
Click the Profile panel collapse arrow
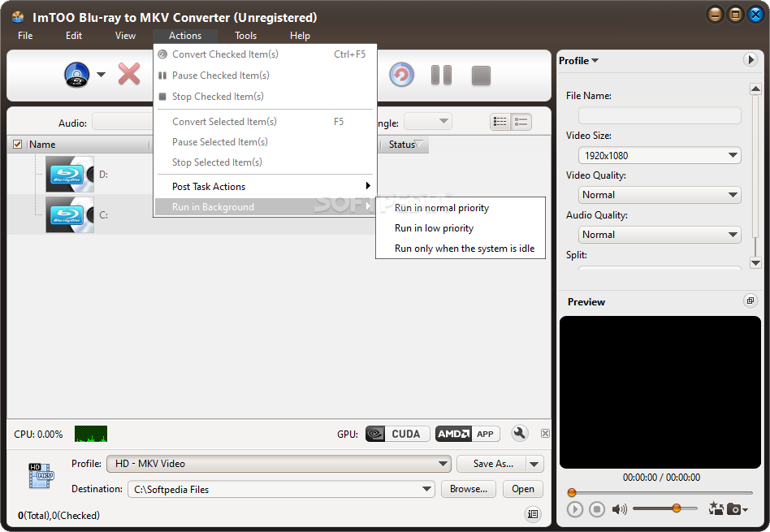[x=750, y=60]
